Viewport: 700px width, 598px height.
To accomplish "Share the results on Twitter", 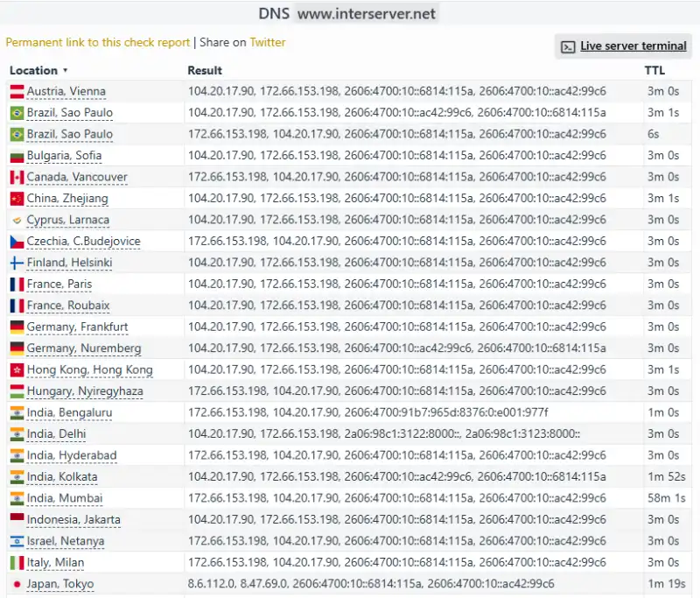I will click(x=268, y=42).
